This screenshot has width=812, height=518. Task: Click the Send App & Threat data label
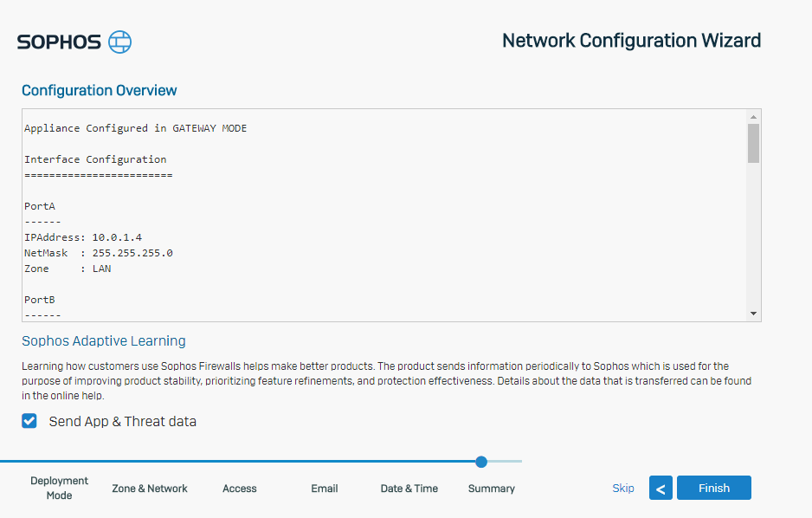pyautogui.click(x=123, y=422)
